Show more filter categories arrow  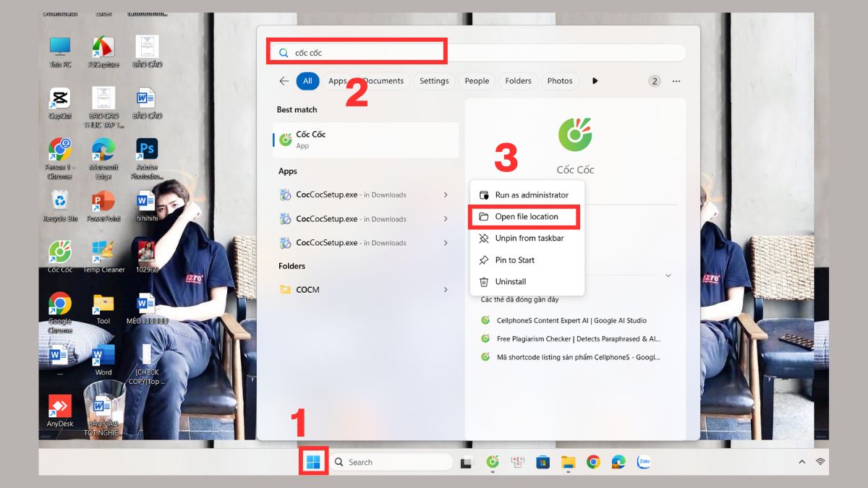pyautogui.click(x=595, y=81)
